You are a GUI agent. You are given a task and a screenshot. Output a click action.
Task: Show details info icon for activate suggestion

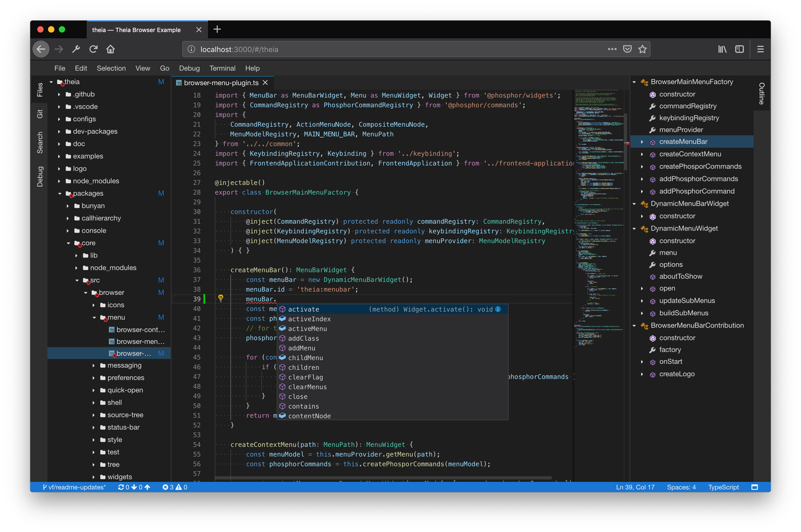click(x=498, y=309)
